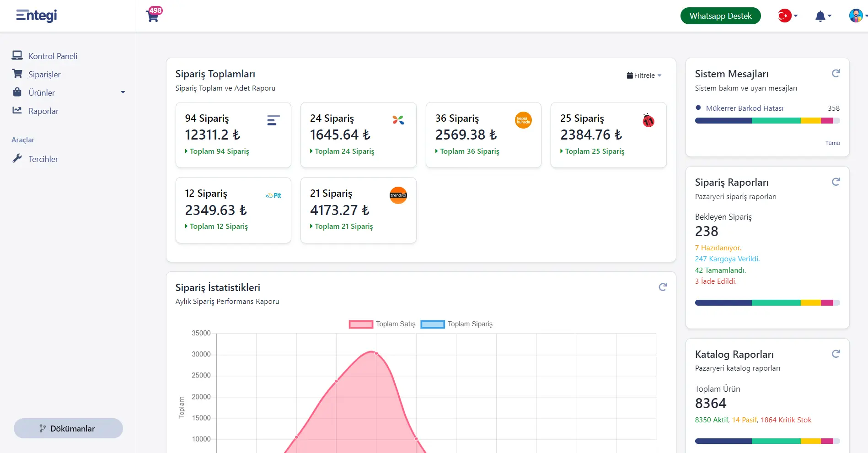Click the Tercihler wrench icon
The width and height of the screenshot is (868, 453).
pos(17,158)
